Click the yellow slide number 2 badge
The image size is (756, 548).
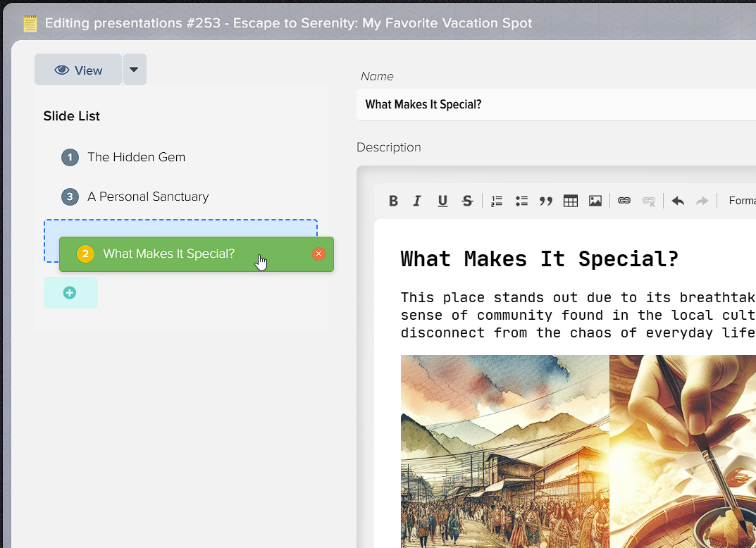[x=85, y=254]
